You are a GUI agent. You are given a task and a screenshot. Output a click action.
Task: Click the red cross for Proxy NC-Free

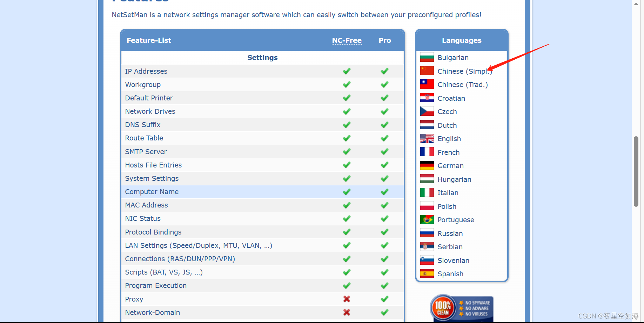[347, 299]
